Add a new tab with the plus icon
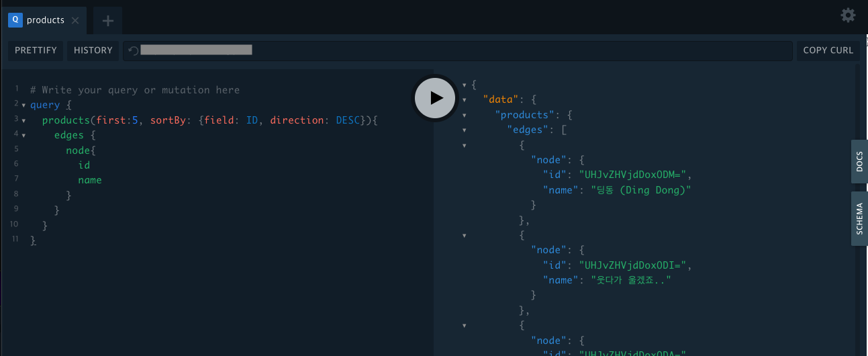 [x=108, y=21]
